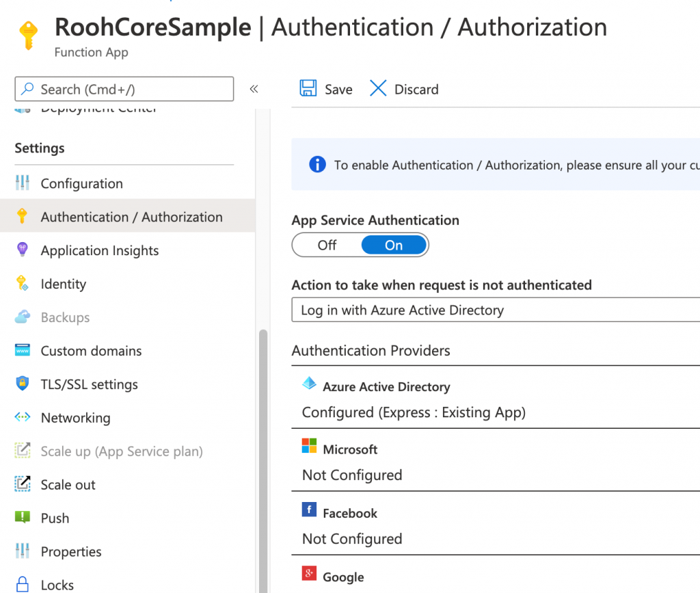Click the Discard button label
This screenshot has height=593, width=700.
pos(416,90)
